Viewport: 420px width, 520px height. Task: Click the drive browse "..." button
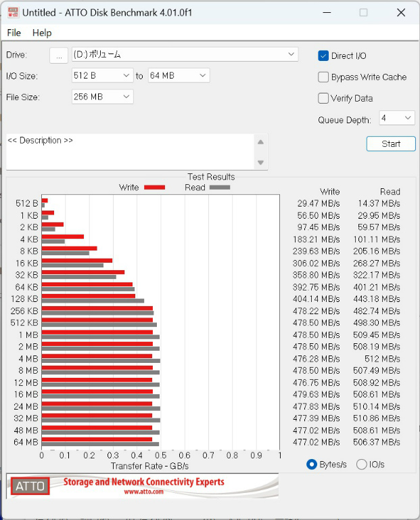pyautogui.click(x=59, y=55)
